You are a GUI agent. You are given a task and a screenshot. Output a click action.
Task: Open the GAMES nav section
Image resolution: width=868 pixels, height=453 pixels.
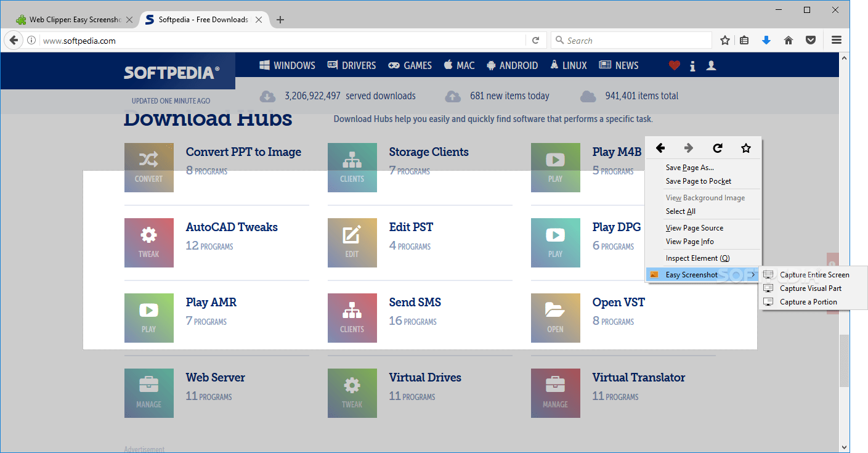pos(410,65)
